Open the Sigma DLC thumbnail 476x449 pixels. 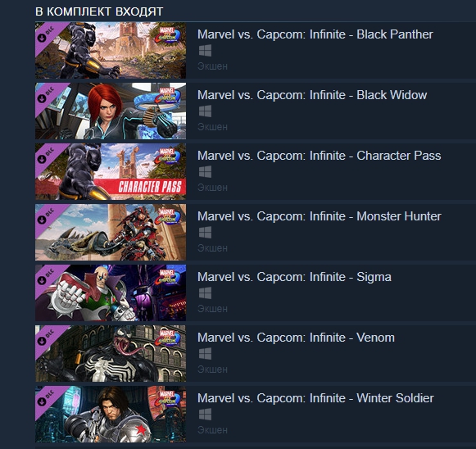[111, 293]
